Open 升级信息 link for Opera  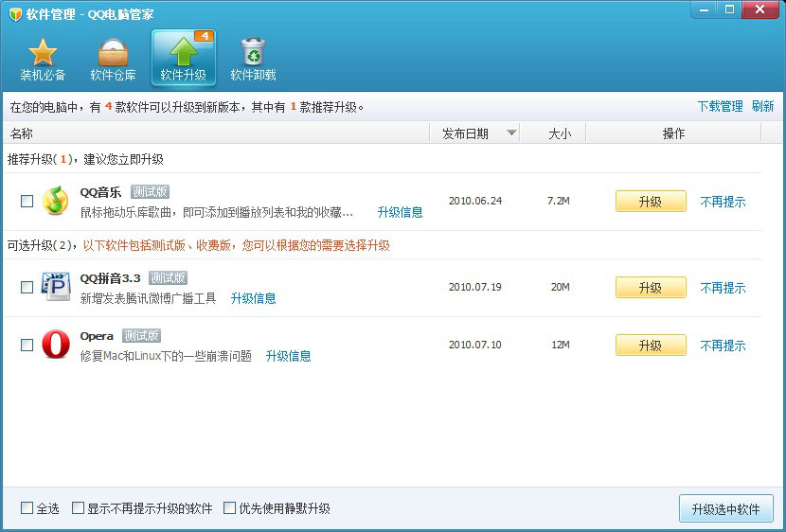click(288, 356)
